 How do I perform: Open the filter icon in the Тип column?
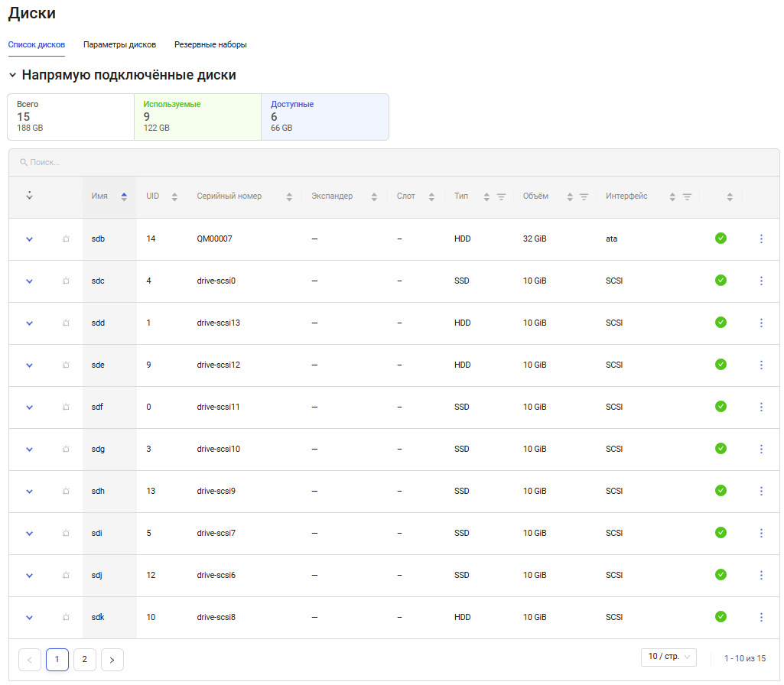click(x=501, y=196)
